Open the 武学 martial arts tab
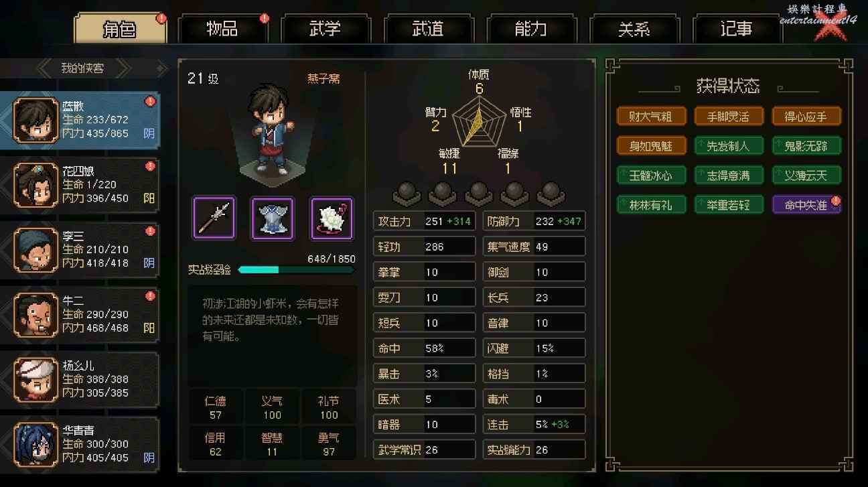This screenshot has height=487, width=868. tap(325, 29)
